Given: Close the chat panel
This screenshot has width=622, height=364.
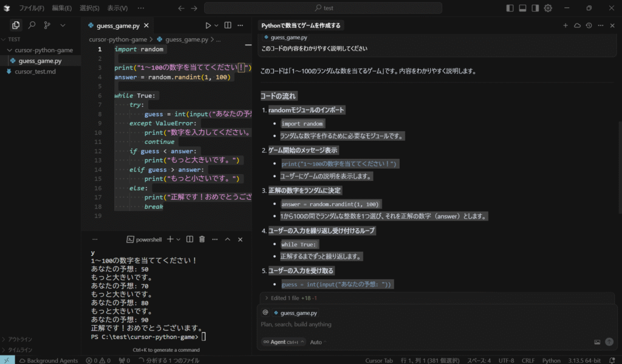Looking at the screenshot, I should [612, 25].
